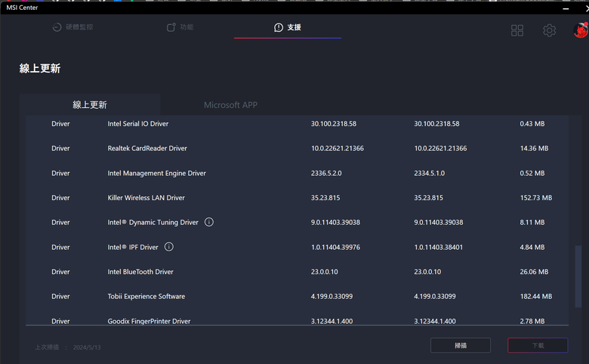This screenshot has width=589, height=364.
Task: Click online version 1.0.11403.38401
Action: pyautogui.click(x=439, y=247)
